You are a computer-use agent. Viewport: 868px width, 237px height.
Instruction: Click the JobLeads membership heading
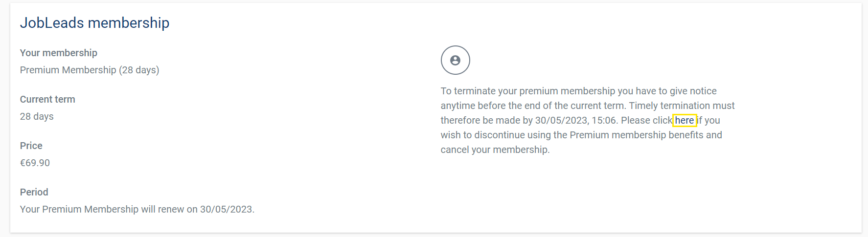(x=94, y=22)
